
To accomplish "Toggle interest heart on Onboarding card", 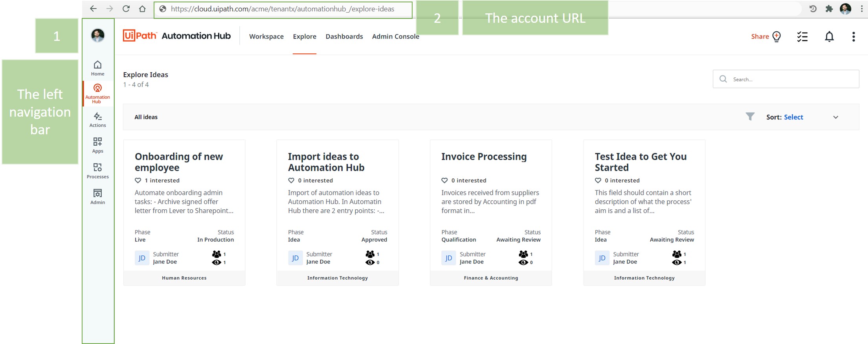I will pyautogui.click(x=138, y=180).
